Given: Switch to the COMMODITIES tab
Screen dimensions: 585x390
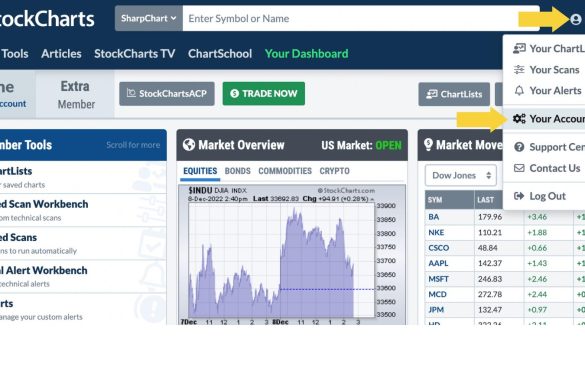Looking at the screenshot, I should tap(285, 171).
